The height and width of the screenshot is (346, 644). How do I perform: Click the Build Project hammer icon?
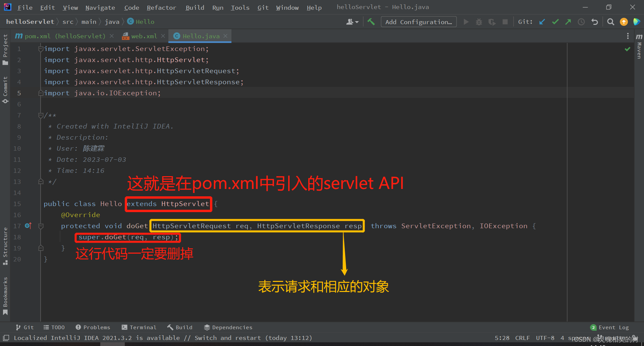(x=371, y=22)
